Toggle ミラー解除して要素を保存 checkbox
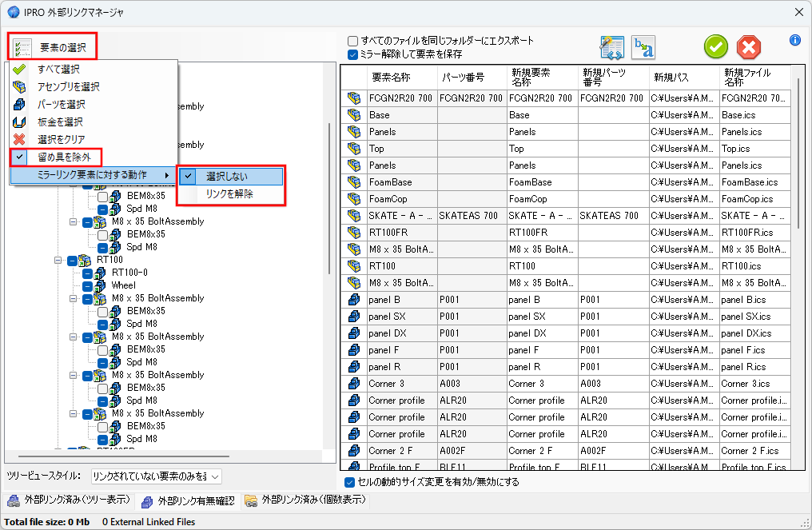Viewport: 812px width, 530px height. [352, 54]
